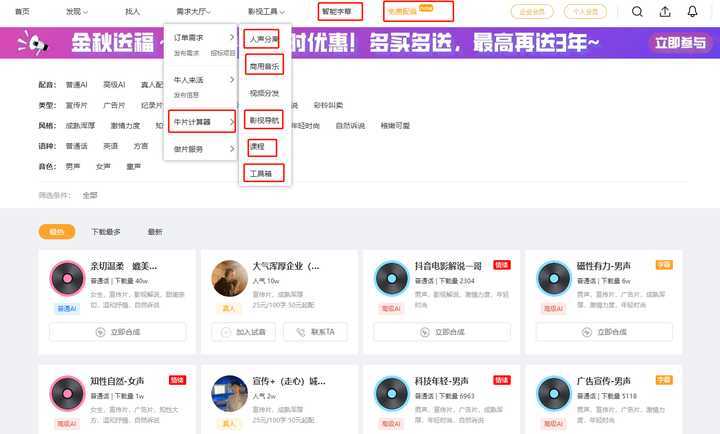
Task: Click the disc icon for 抖音电影解说
Action: coord(392,278)
